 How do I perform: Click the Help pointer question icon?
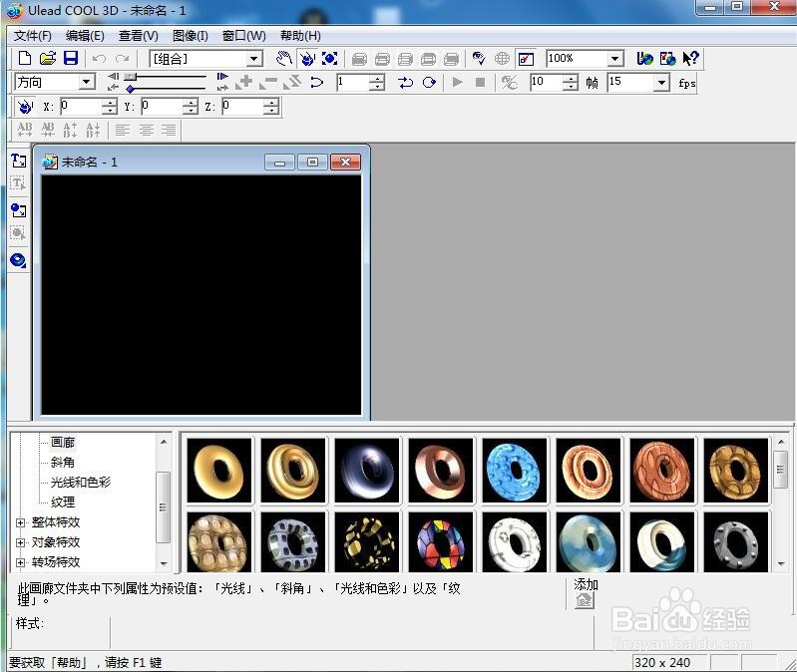coord(691,59)
